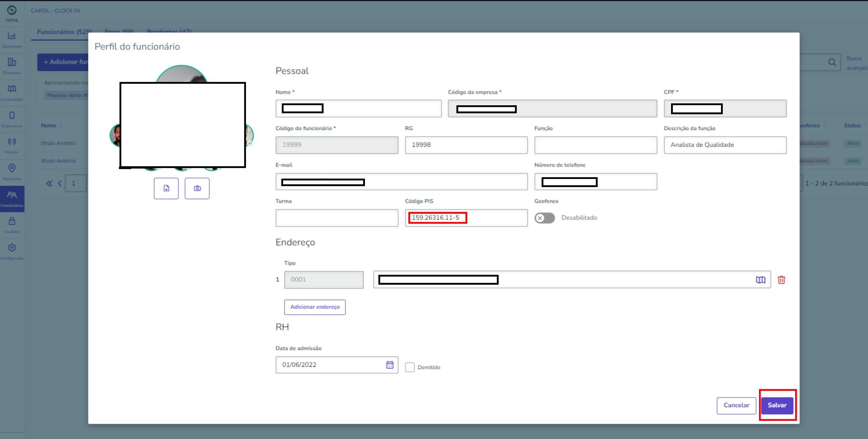
Task: Click the Nome input field
Action: pyautogui.click(x=358, y=109)
